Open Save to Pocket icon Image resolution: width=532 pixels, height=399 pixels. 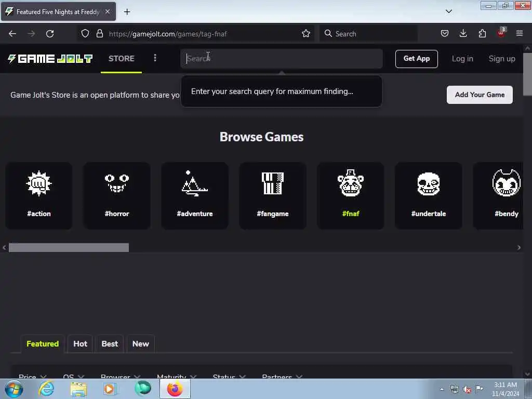445,34
